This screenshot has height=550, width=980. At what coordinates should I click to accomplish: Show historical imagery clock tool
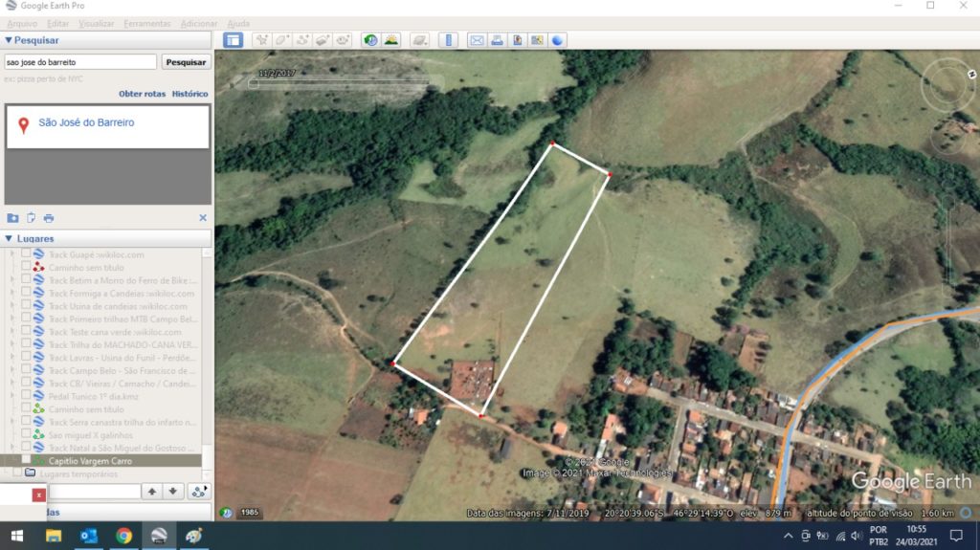coord(370,40)
